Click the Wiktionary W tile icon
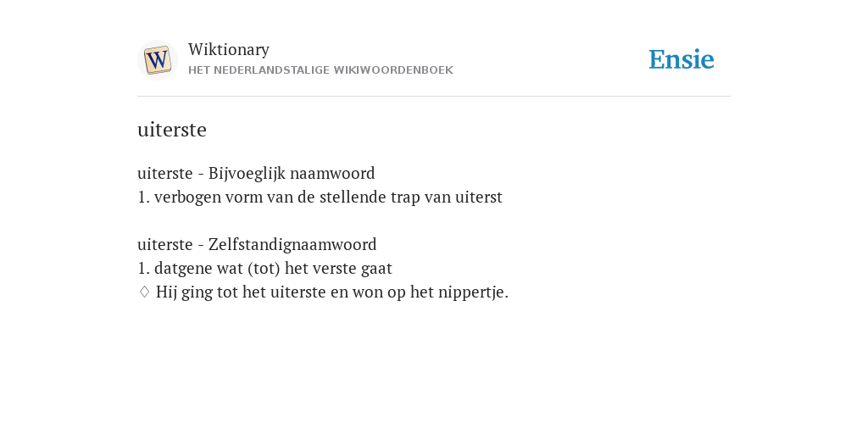The image size is (868, 434). click(157, 60)
